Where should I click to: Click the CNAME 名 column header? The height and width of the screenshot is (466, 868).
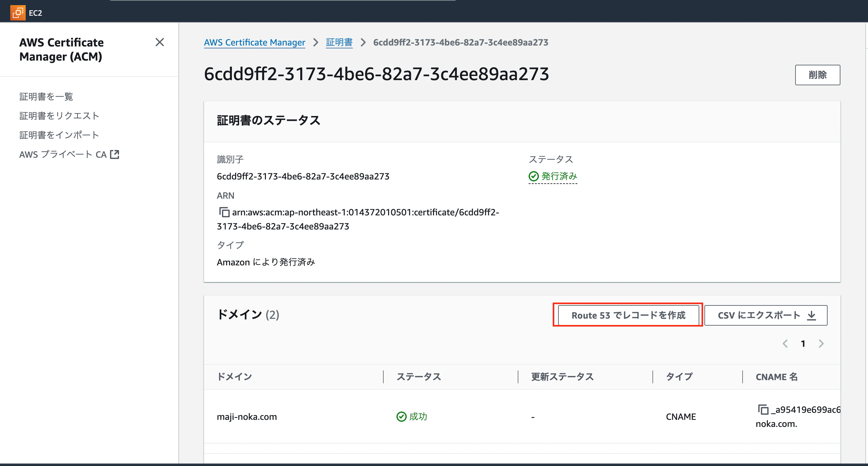(777, 377)
